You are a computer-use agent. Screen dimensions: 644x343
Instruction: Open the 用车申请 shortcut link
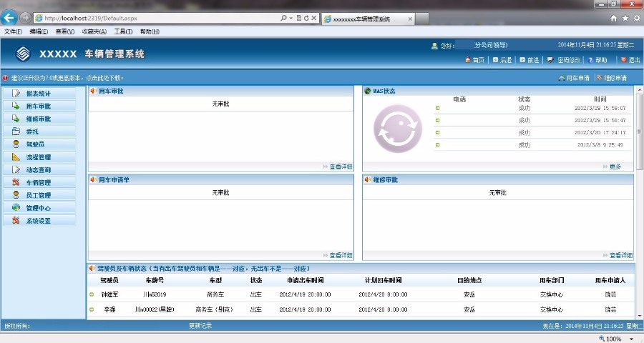(574, 78)
